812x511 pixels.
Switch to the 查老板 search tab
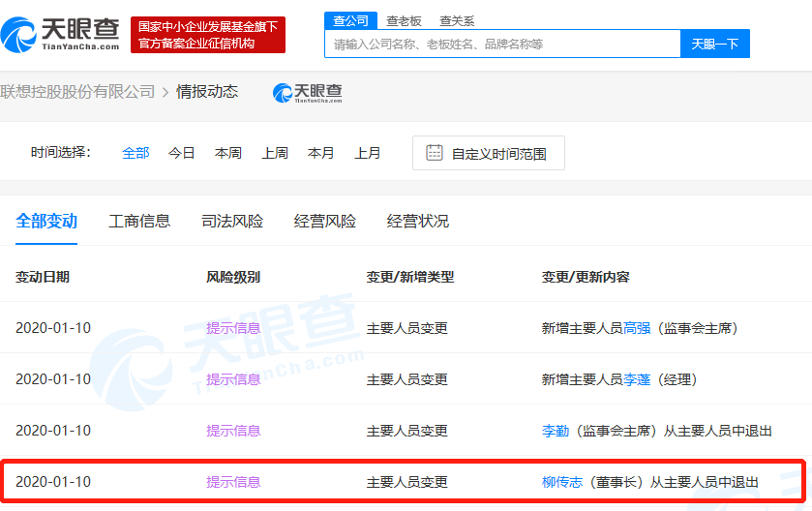point(404,20)
